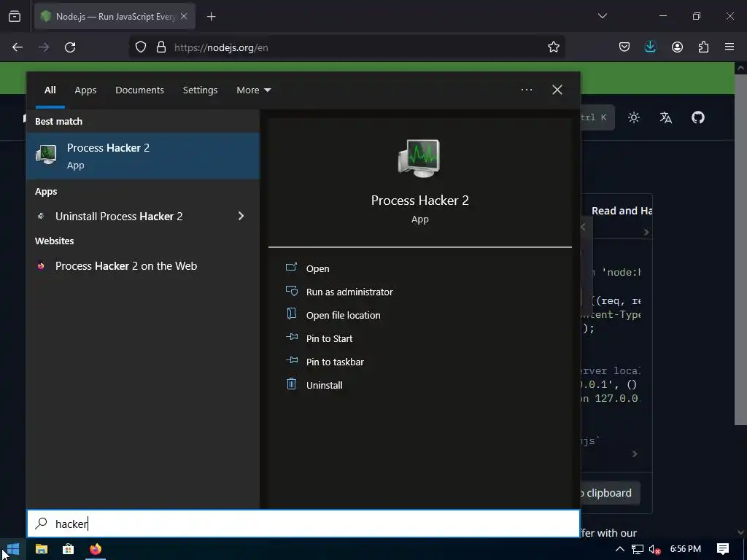747x560 pixels.
Task: Expand Uninstall Process Hacker 2 options arrow
Action: click(241, 216)
